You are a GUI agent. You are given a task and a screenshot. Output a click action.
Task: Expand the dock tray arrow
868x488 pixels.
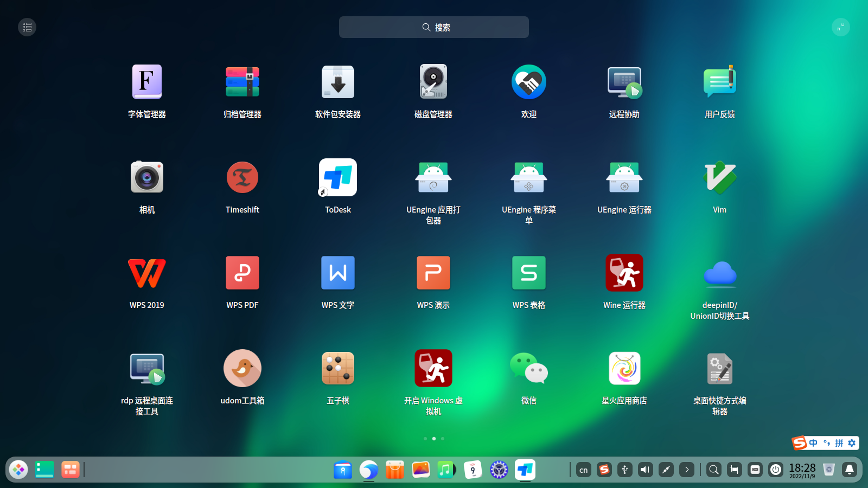click(x=687, y=470)
